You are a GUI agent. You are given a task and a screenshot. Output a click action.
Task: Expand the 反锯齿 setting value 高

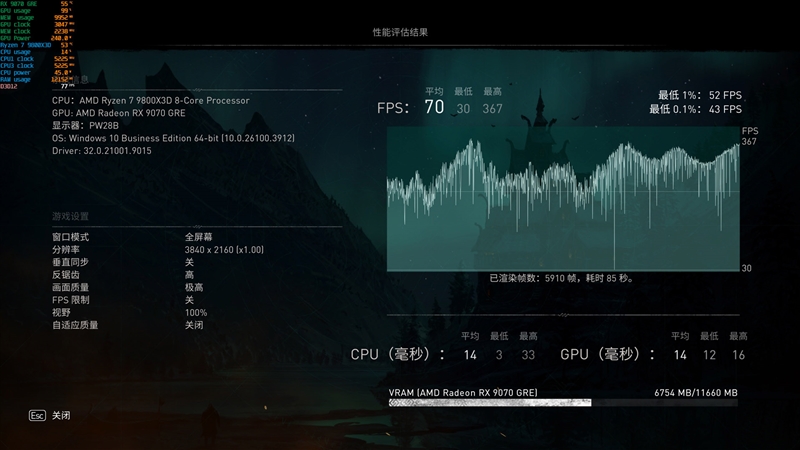coord(189,275)
